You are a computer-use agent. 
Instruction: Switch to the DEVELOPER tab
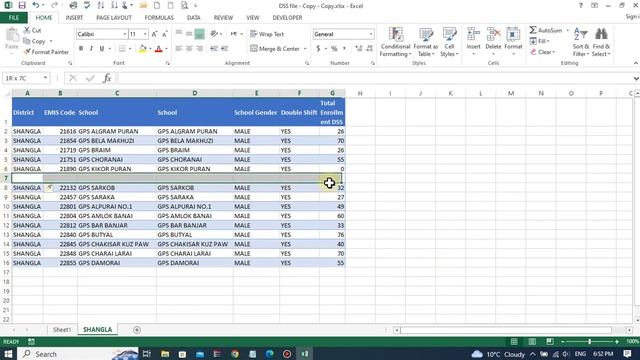pos(287,18)
